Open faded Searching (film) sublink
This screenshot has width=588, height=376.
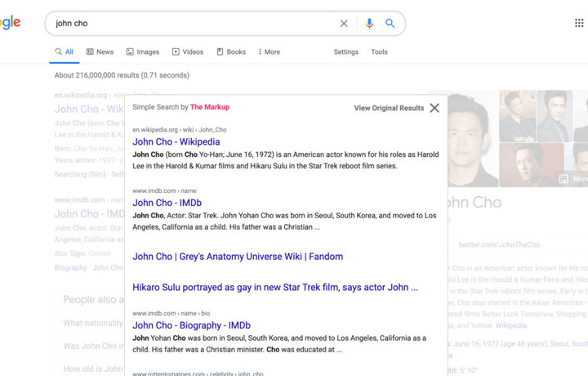(80, 174)
